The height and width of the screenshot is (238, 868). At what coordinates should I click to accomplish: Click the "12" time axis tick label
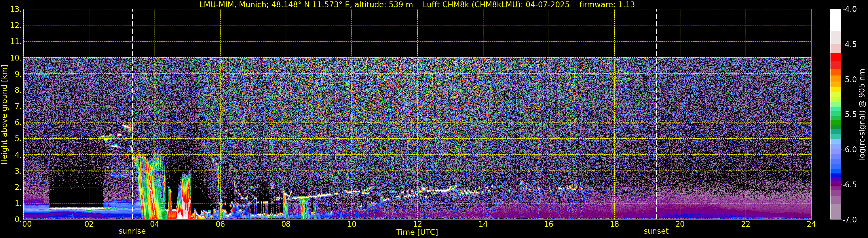(x=417, y=224)
